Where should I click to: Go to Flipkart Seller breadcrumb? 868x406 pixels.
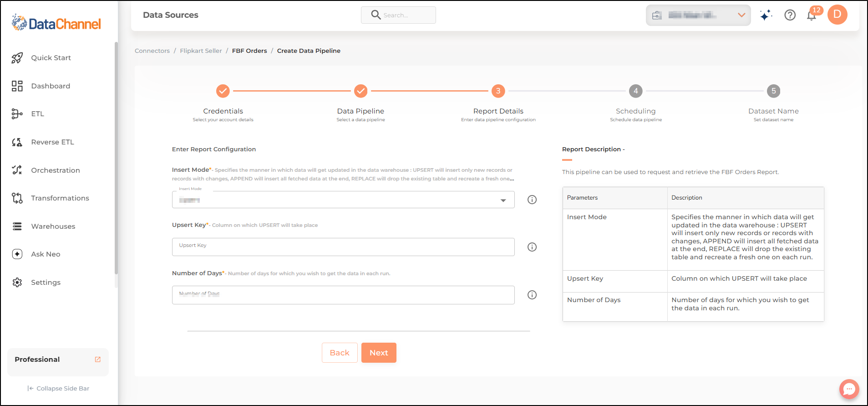(x=201, y=51)
